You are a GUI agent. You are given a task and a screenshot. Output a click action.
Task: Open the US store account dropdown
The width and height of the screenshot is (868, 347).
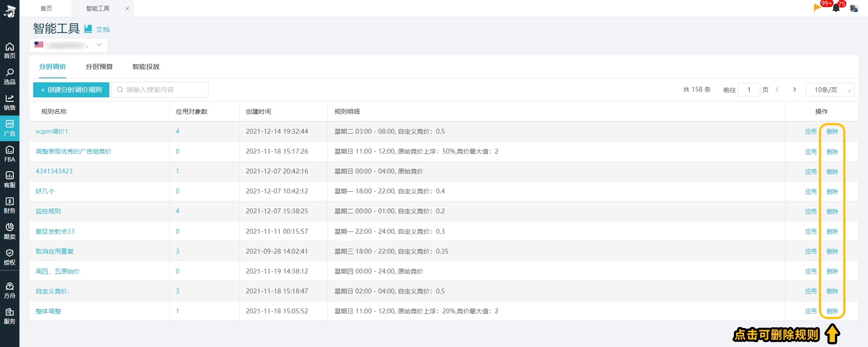(x=69, y=45)
